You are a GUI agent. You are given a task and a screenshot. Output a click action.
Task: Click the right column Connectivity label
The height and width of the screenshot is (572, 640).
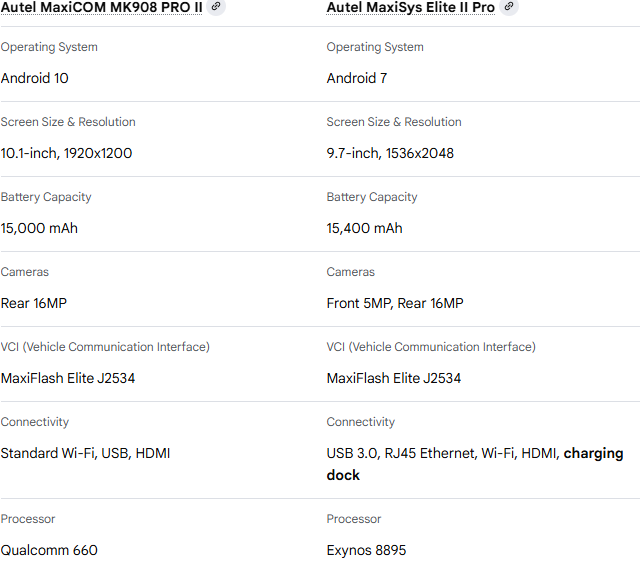point(360,422)
